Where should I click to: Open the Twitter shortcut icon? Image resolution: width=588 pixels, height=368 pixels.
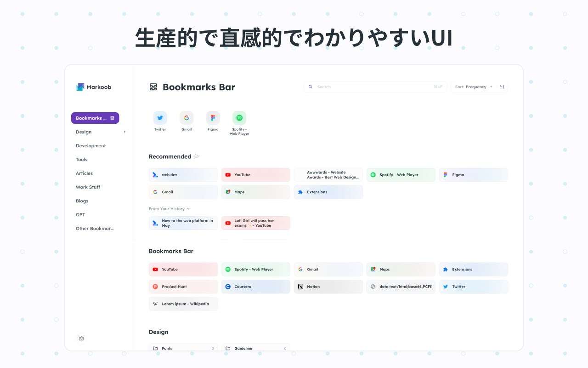[x=160, y=118]
